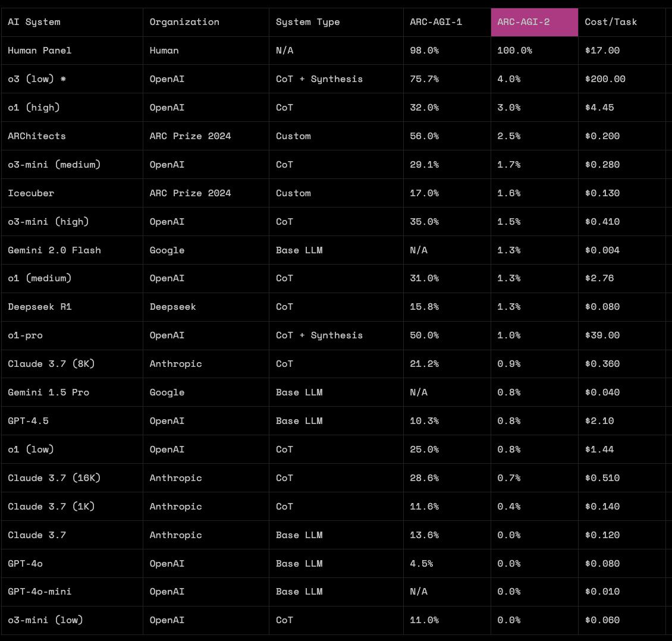Select the 75.7% ARC-AGI-1 score

click(424, 79)
